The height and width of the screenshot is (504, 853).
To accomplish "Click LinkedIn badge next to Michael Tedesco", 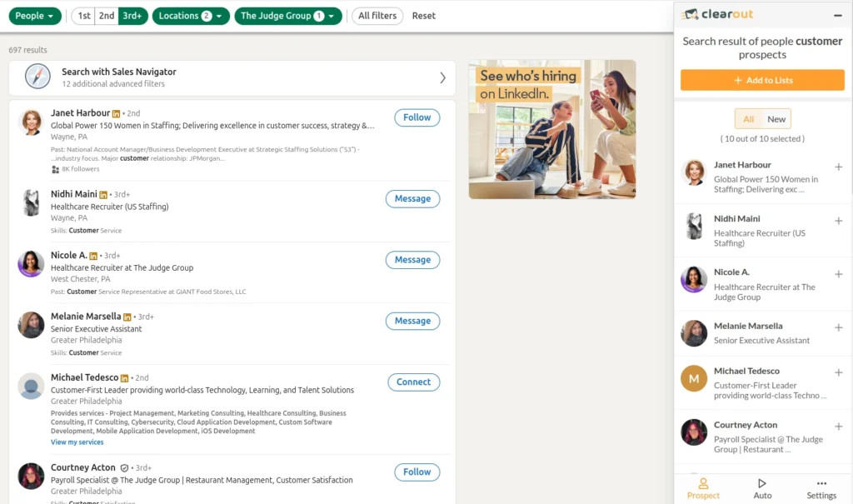I will tap(124, 378).
